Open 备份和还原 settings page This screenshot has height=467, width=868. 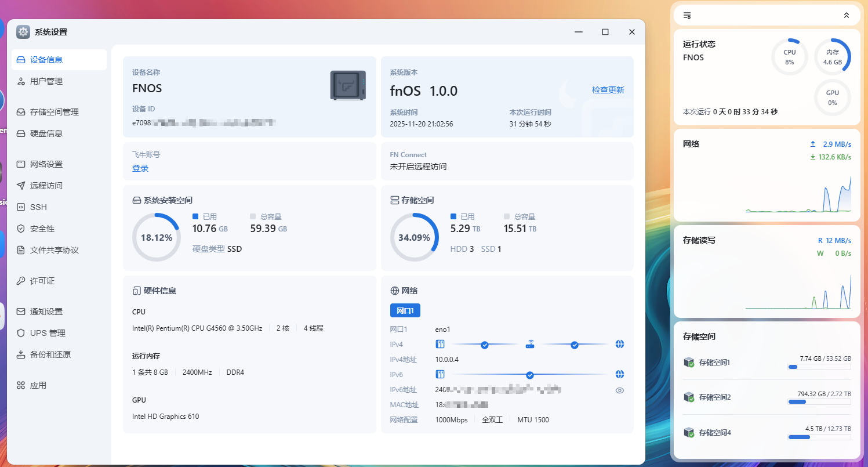pos(50,354)
